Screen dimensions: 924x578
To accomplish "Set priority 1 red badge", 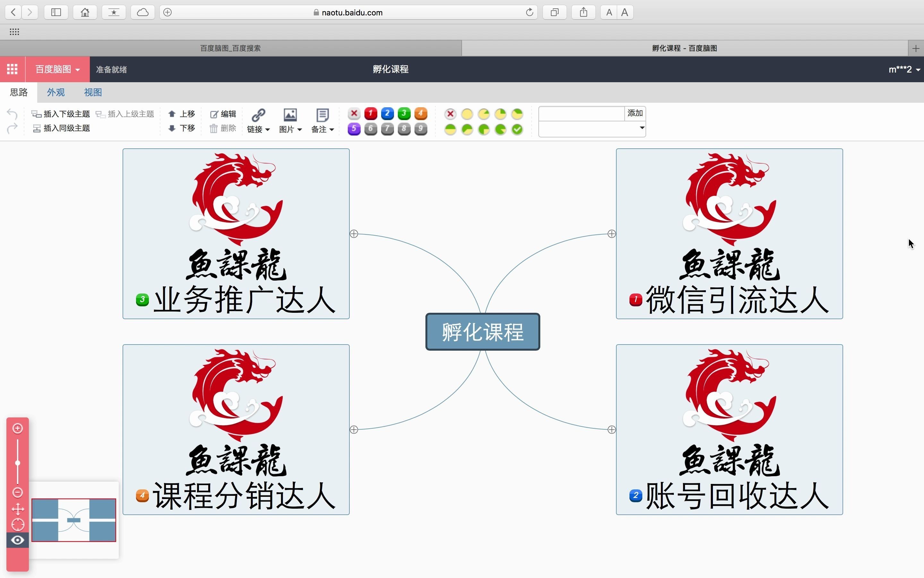I will (371, 114).
